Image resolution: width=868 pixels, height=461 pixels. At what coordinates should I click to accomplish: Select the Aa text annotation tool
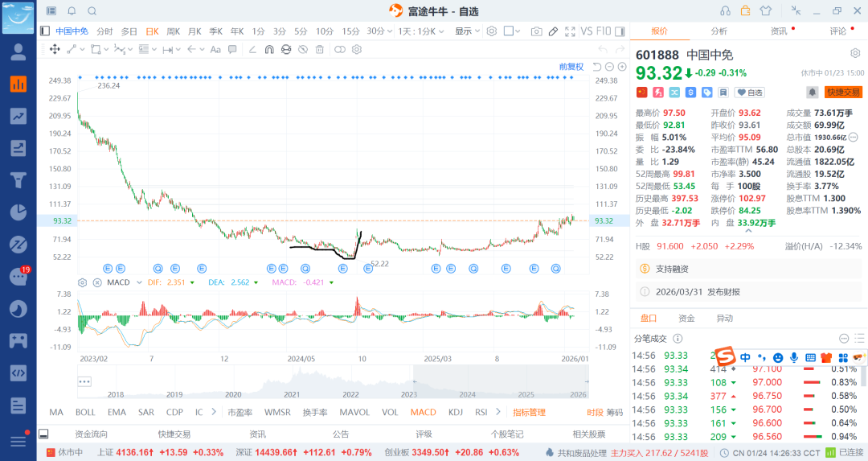click(x=215, y=49)
